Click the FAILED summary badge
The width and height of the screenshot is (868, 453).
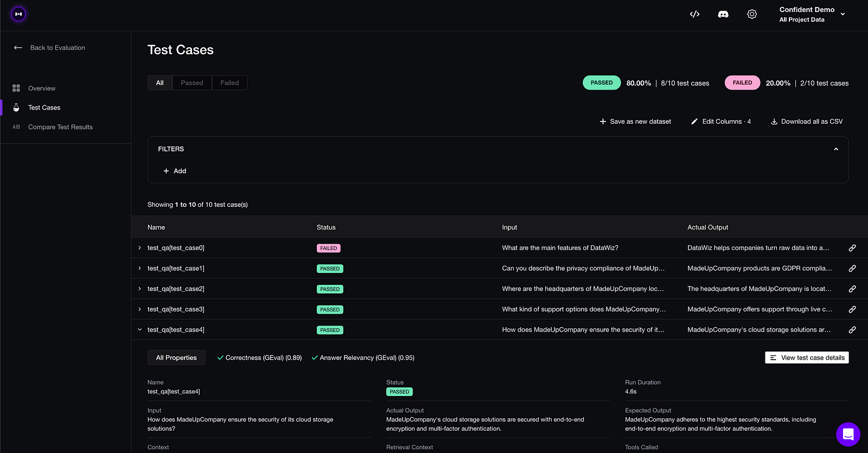(x=742, y=82)
